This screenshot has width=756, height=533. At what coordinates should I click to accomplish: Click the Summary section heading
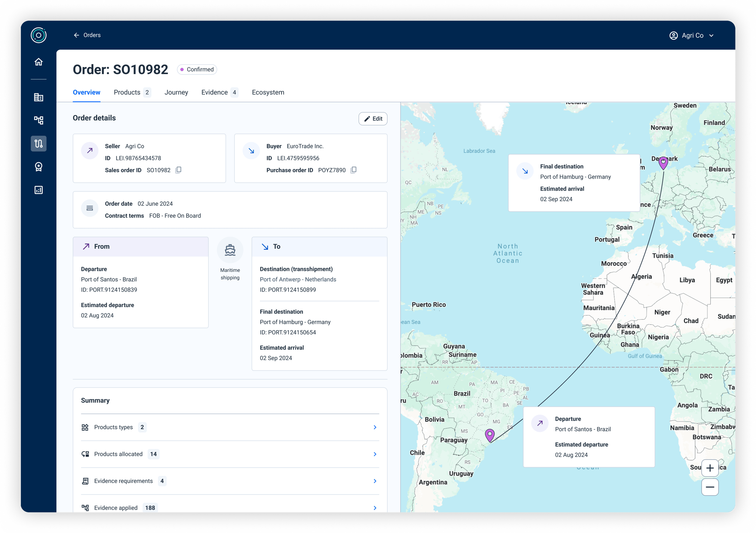pos(95,401)
